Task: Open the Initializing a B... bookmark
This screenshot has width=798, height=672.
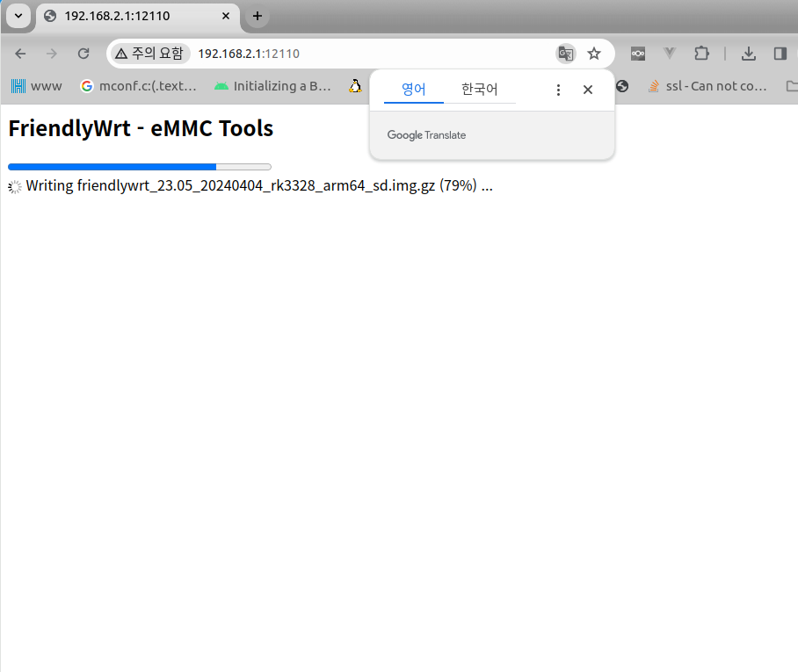Action: coord(272,86)
